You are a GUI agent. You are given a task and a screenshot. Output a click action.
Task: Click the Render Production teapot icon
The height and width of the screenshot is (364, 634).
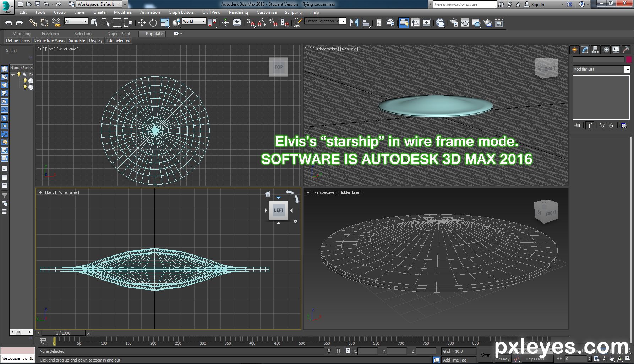click(476, 23)
